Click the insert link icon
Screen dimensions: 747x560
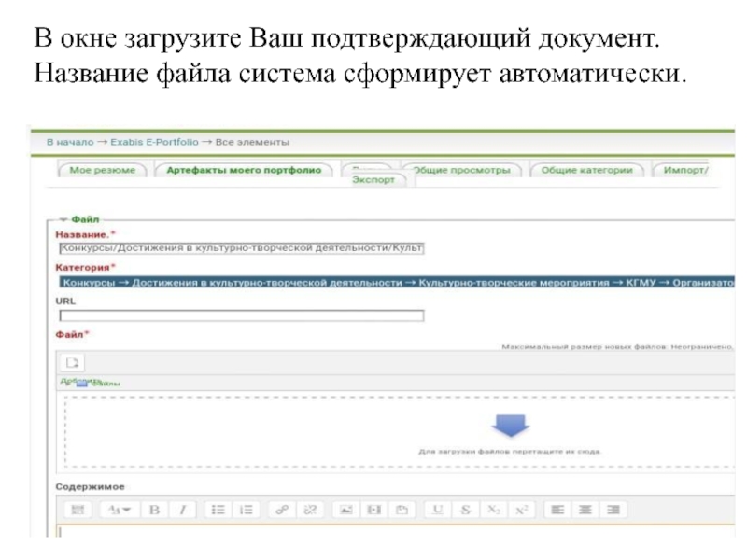tap(280, 510)
